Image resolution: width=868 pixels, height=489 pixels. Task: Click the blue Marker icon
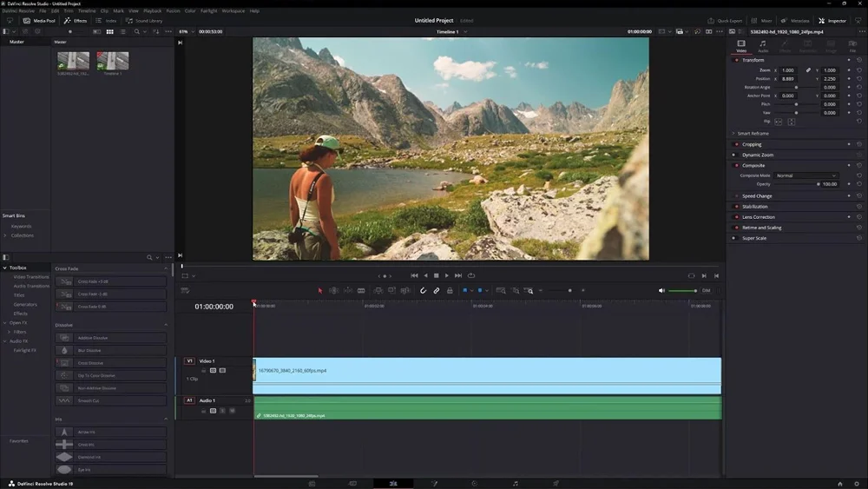coord(480,291)
